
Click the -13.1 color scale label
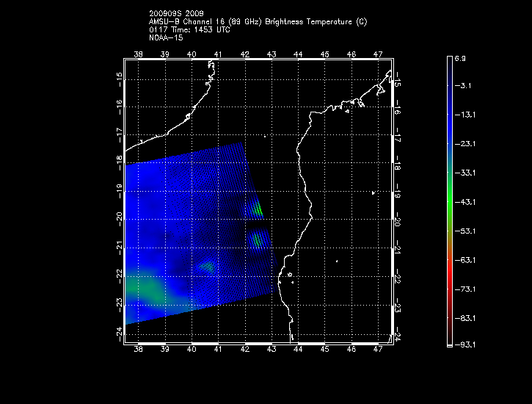[x=465, y=115]
